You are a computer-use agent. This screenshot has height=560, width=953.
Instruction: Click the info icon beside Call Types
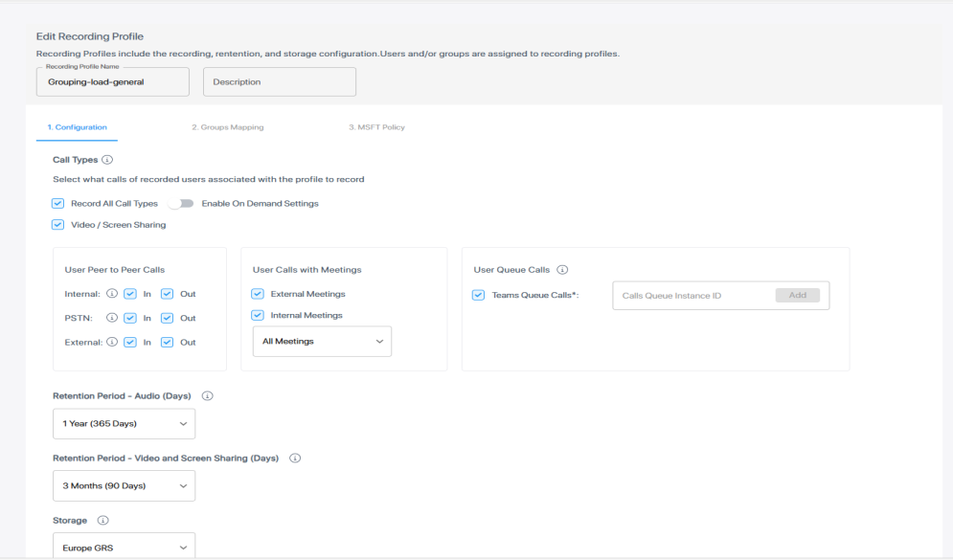(x=107, y=160)
